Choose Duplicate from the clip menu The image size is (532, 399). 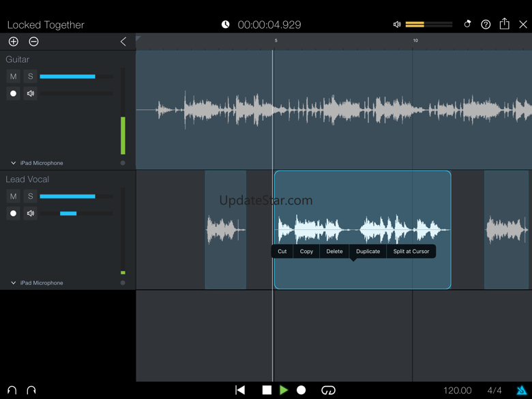(x=368, y=252)
